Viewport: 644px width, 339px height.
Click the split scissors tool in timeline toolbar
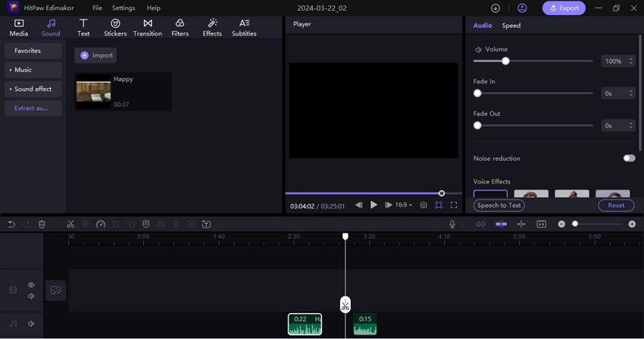pos(70,224)
